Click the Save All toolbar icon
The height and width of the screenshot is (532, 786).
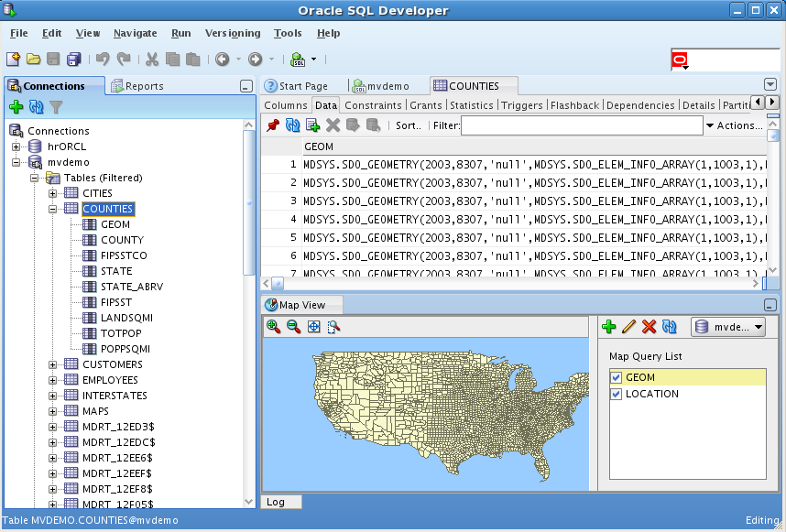point(73,60)
